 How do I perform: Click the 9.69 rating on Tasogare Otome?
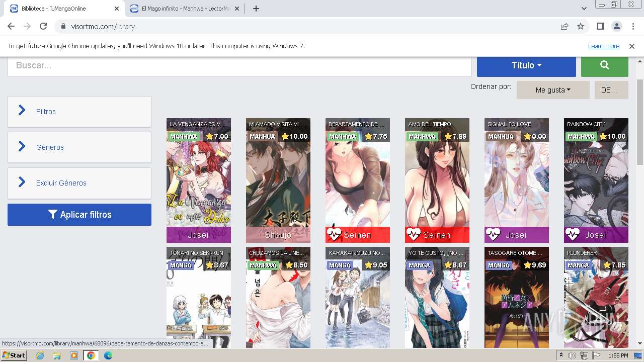(x=534, y=265)
